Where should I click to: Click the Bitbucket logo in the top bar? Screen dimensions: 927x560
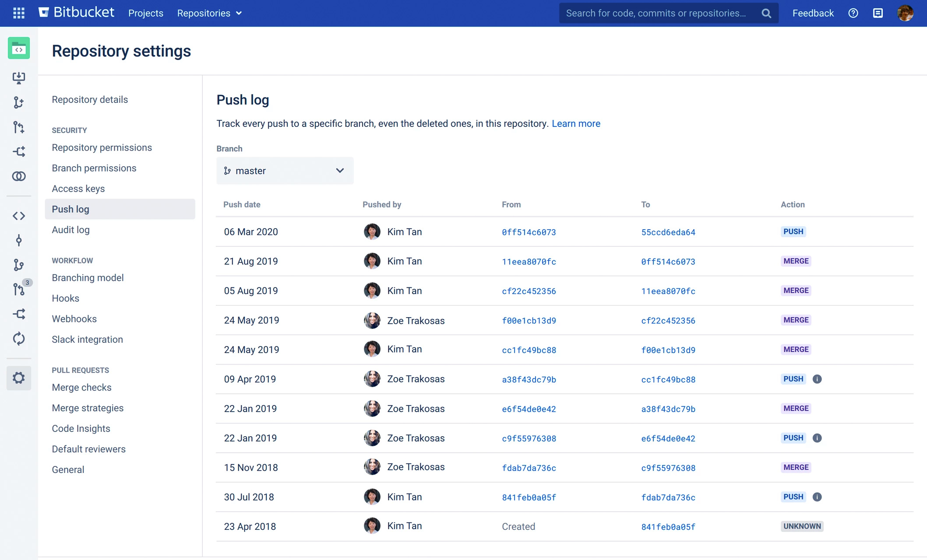point(77,13)
